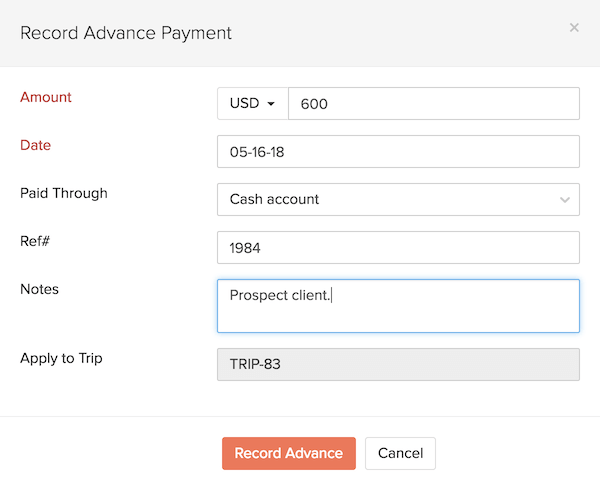Open the USD currency dropdown
600x490 pixels.
252,104
